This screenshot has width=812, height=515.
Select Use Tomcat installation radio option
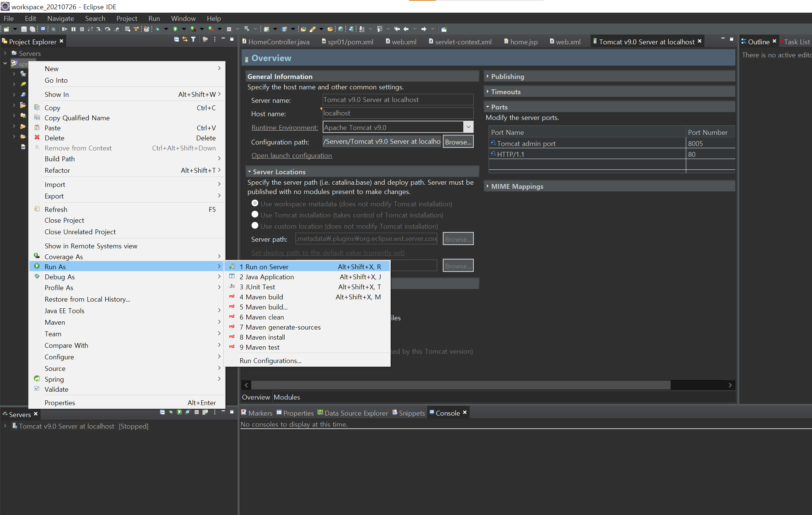coord(255,214)
